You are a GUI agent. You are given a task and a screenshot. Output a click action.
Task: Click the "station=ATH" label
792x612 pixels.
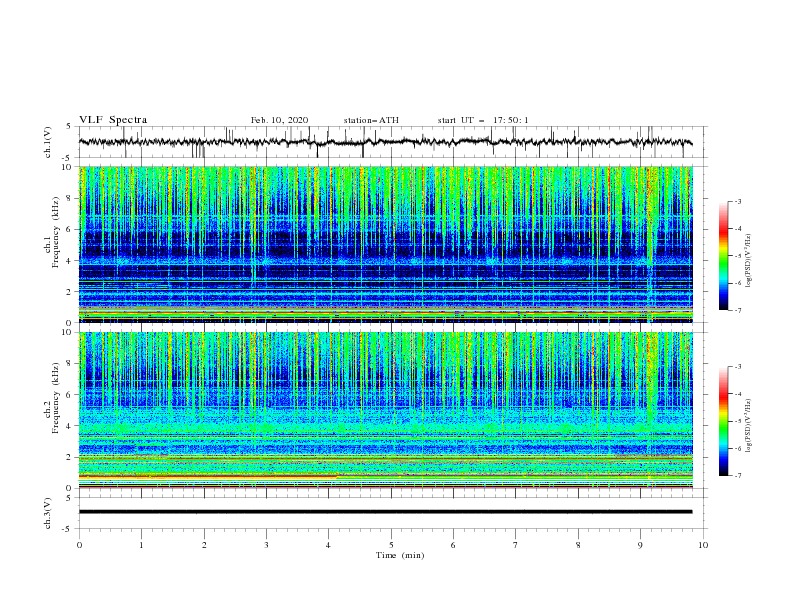[371, 120]
